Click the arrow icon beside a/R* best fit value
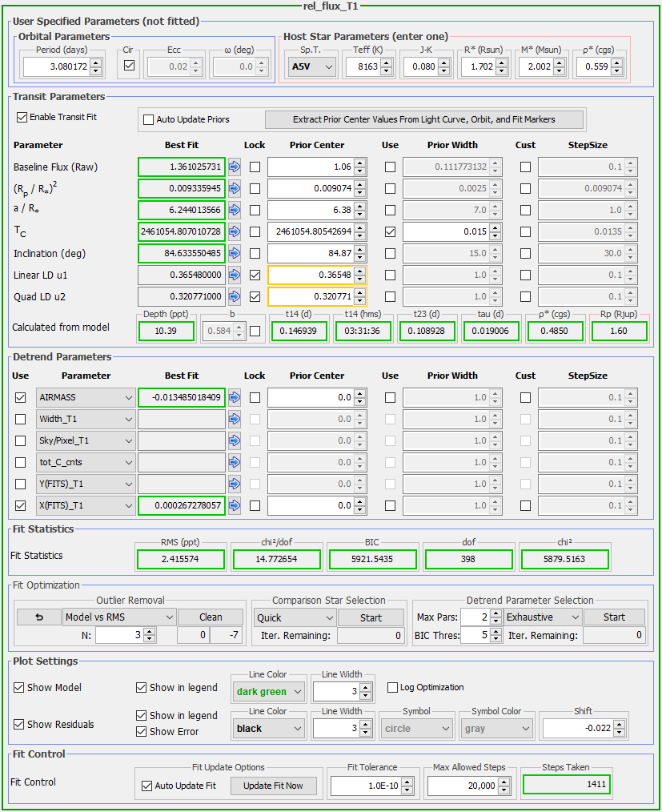Viewport: 662px width, 812px height. 235,211
